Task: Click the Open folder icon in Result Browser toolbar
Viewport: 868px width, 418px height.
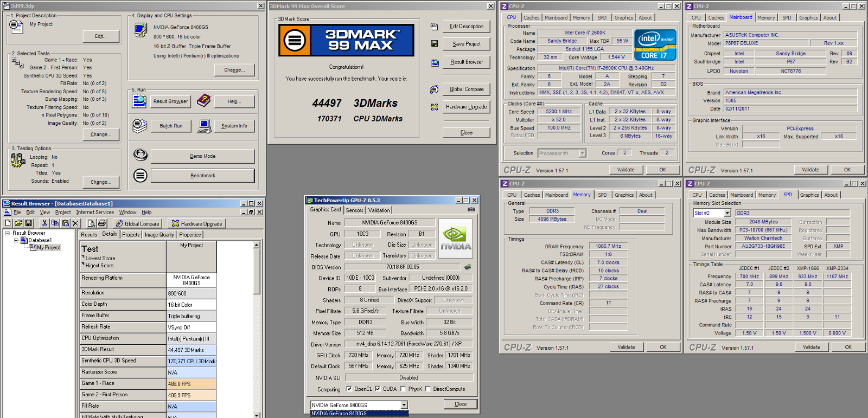Action: (18, 223)
